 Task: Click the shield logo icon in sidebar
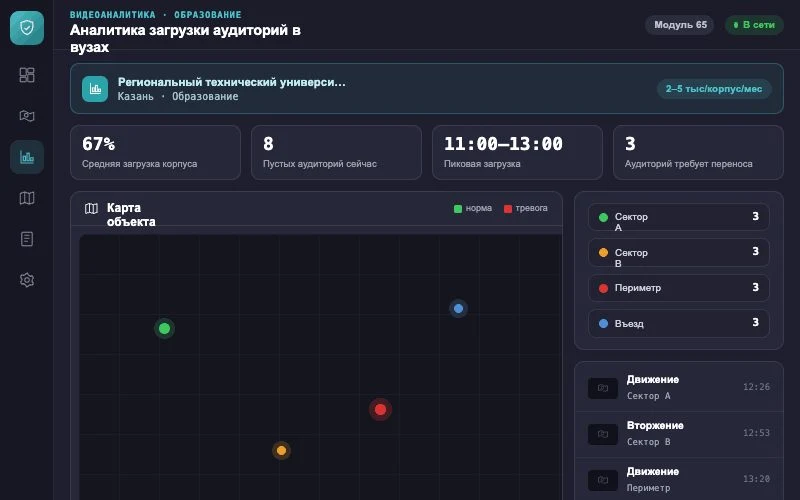tap(27, 28)
